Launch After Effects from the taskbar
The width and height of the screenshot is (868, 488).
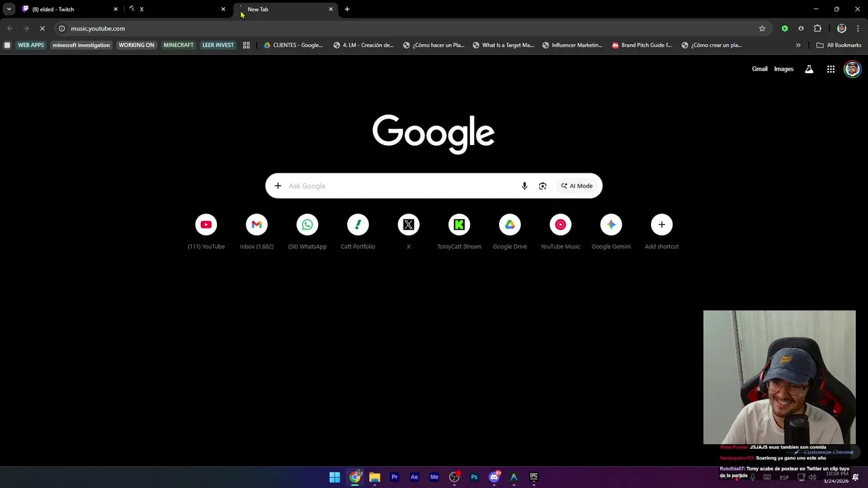(x=414, y=477)
